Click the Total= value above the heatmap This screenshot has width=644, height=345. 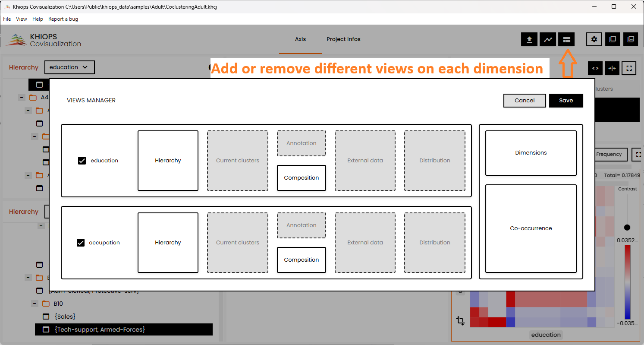pyautogui.click(x=622, y=175)
